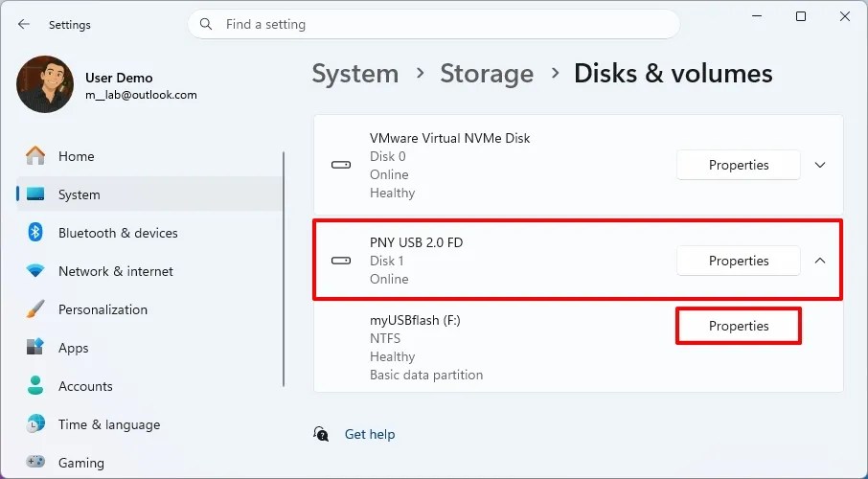Minimize the Settings window
This screenshot has height=479, width=868.
pos(757,16)
